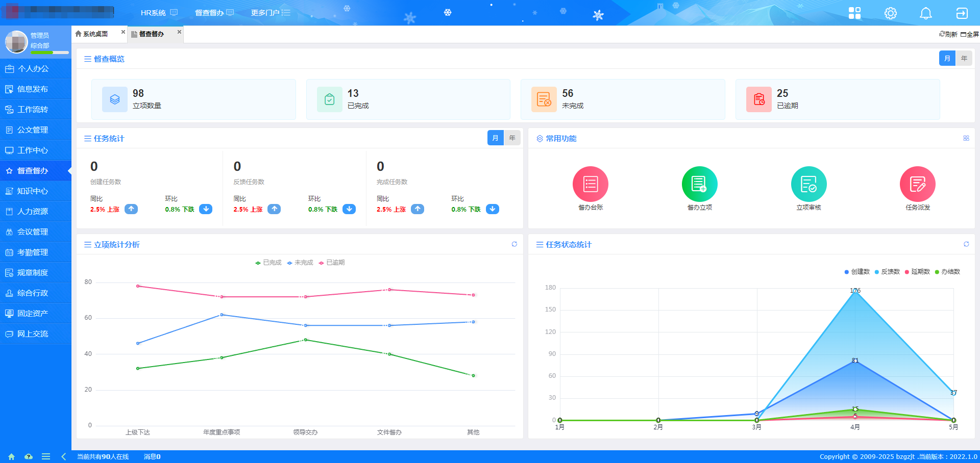Open the 更多门户 dropdown menu
Viewport: 980px width, 463px height.
coord(270,13)
